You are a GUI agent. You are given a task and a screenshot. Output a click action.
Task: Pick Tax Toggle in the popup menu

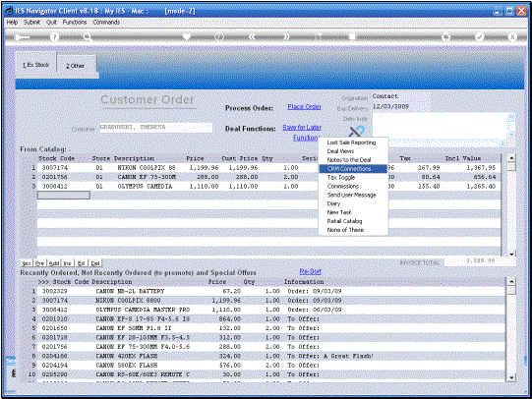pos(341,177)
